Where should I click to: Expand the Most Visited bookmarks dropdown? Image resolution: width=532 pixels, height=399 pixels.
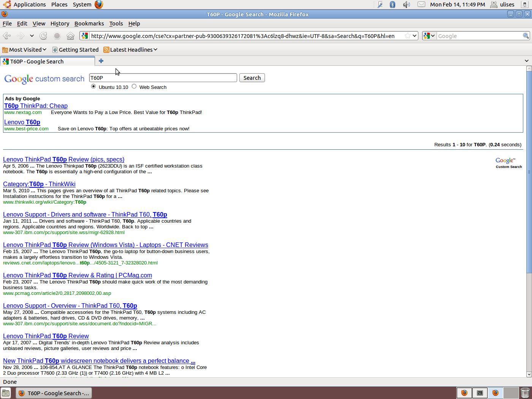(25, 50)
